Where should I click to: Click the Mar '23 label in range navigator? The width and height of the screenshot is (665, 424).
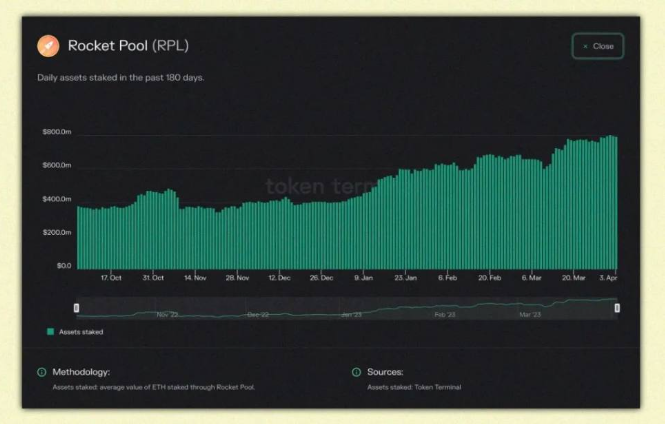[530, 315]
